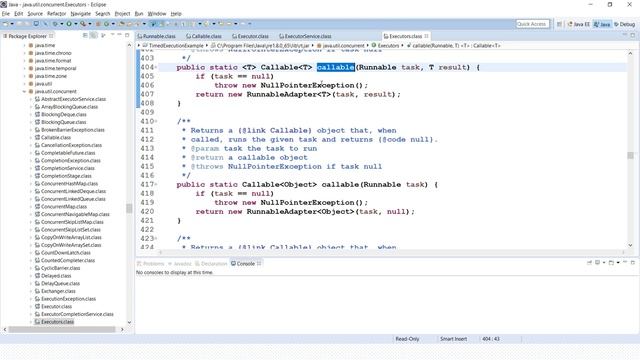Toggle Pin Console button
The height and width of the screenshot is (360, 640).
[589, 263]
